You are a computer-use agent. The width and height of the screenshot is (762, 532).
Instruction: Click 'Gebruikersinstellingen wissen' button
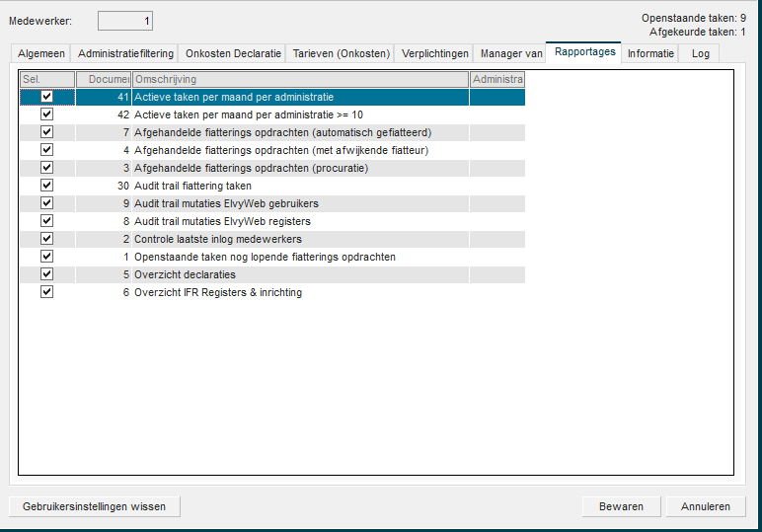[x=95, y=506]
